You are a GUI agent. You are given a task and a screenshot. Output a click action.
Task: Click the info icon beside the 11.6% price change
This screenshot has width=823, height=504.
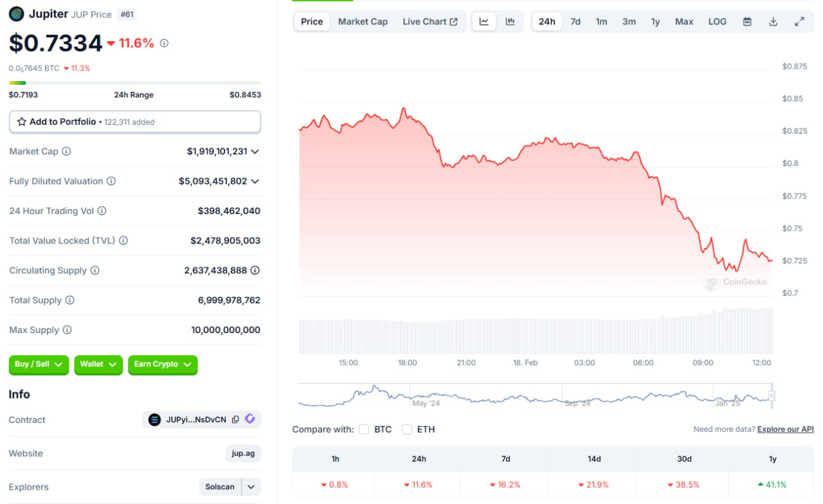(x=164, y=43)
